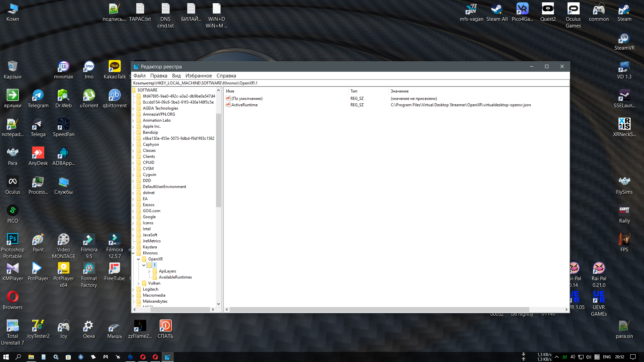Image resolution: width=644 pixels, height=362 pixels.
Task: Select the XRNeckS desktop icon
Action: (x=624, y=128)
